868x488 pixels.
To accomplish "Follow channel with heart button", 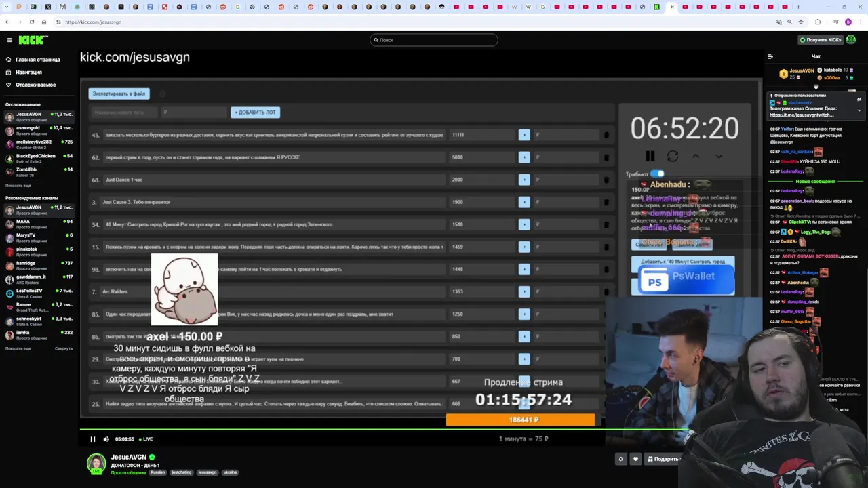I will coord(635,459).
